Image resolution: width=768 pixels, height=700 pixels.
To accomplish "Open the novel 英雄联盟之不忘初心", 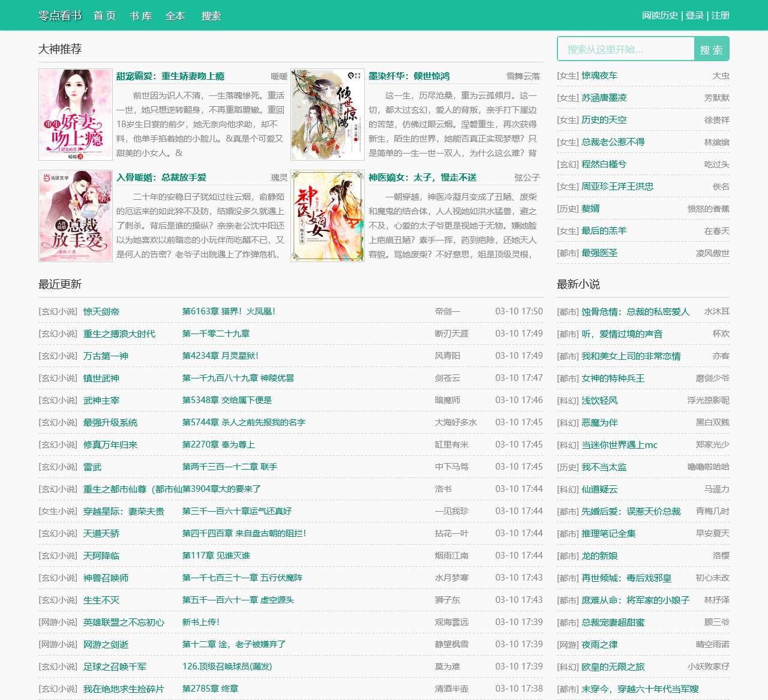I will pyautogui.click(x=124, y=623).
